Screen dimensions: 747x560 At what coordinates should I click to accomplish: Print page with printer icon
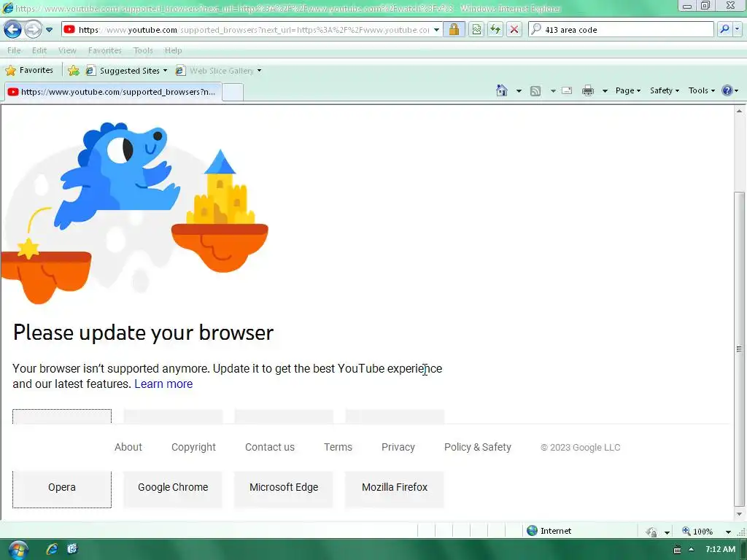point(588,90)
